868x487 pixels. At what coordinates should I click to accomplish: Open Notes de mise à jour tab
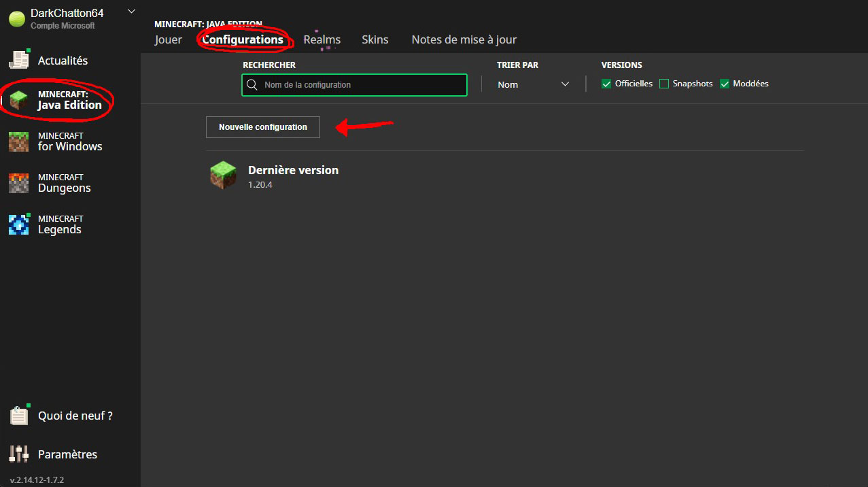(x=464, y=39)
